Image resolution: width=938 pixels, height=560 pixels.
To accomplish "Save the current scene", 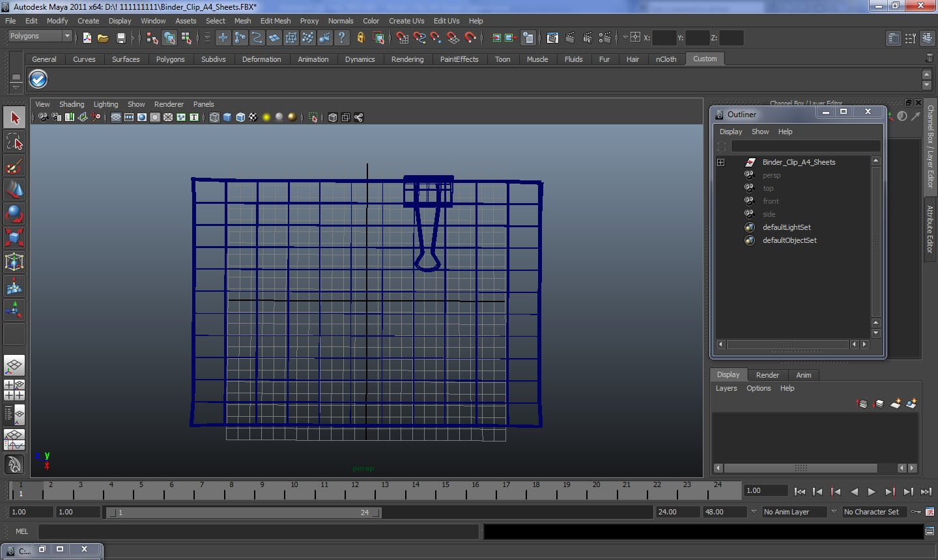I will click(x=121, y=38).
